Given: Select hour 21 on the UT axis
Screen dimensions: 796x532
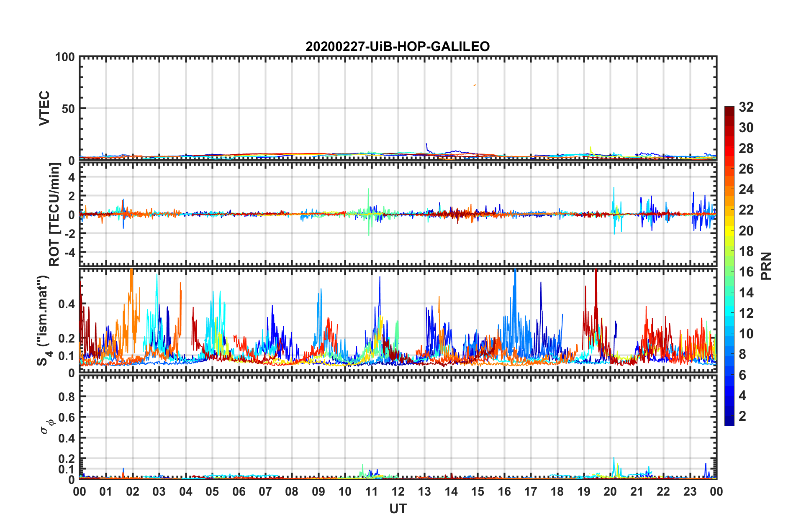Looking at the screenshot, I should [x=637, y=491].
